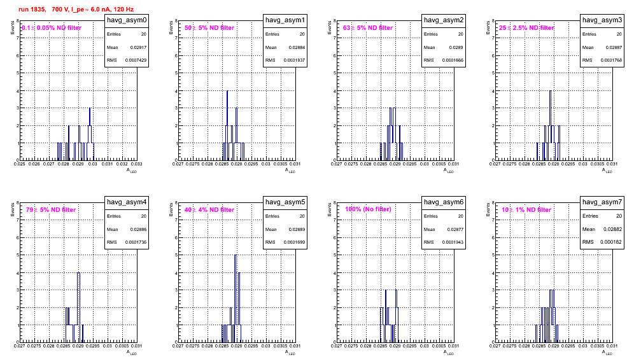Click the "40± 4% ND filter" label
The width and height of the screenshot is (634, 364).
[209, 210]
